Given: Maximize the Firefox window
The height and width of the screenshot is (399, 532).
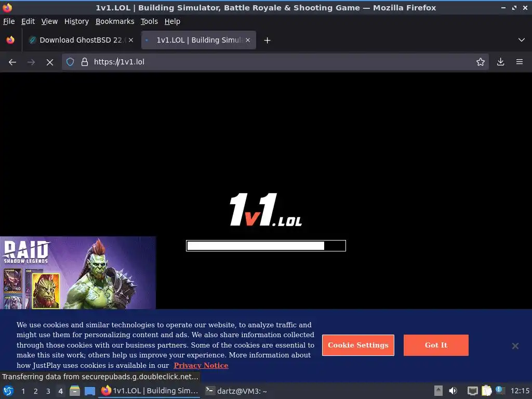Looking at the screenshot, I should click(x=514, y=7).
